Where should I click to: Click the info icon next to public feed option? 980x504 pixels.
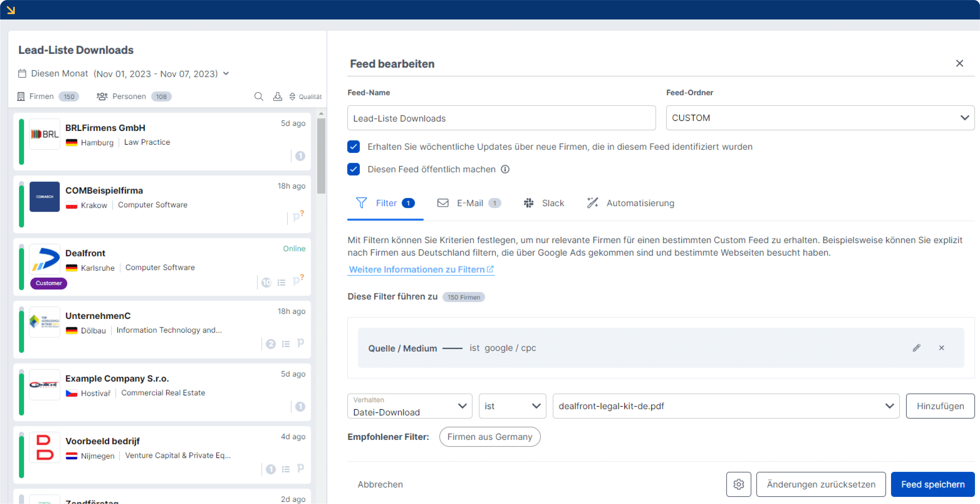[x=505, y=169]
